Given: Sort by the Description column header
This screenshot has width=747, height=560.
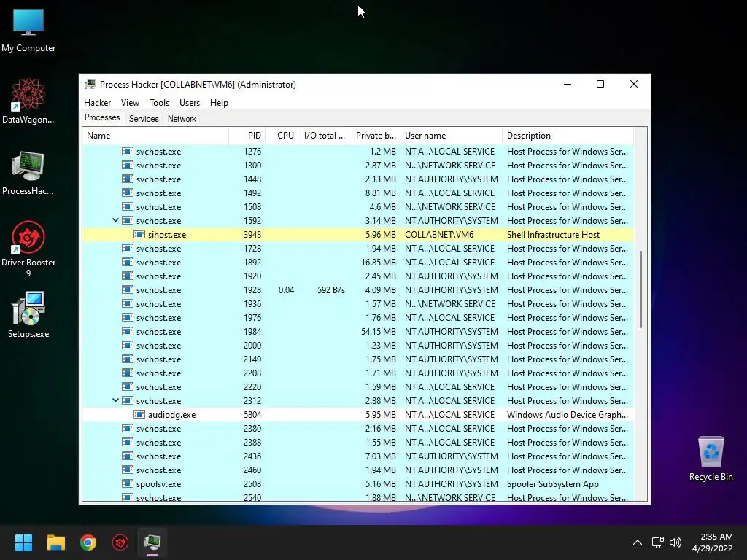Looking at the screenshot, I should point(568,135).
